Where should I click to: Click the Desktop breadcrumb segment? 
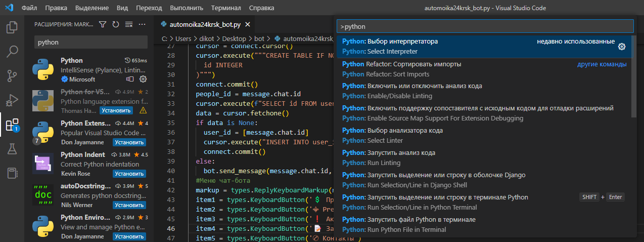(x=234, y=38)
